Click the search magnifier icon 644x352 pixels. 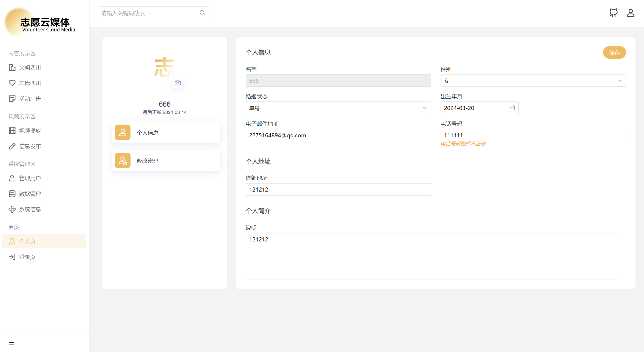pos(202,13)
